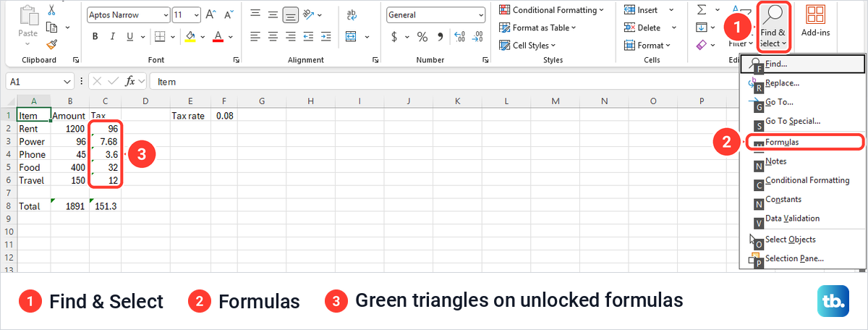Open Alignment settings dialog launcher
The image size is (868, 330).
376,60
